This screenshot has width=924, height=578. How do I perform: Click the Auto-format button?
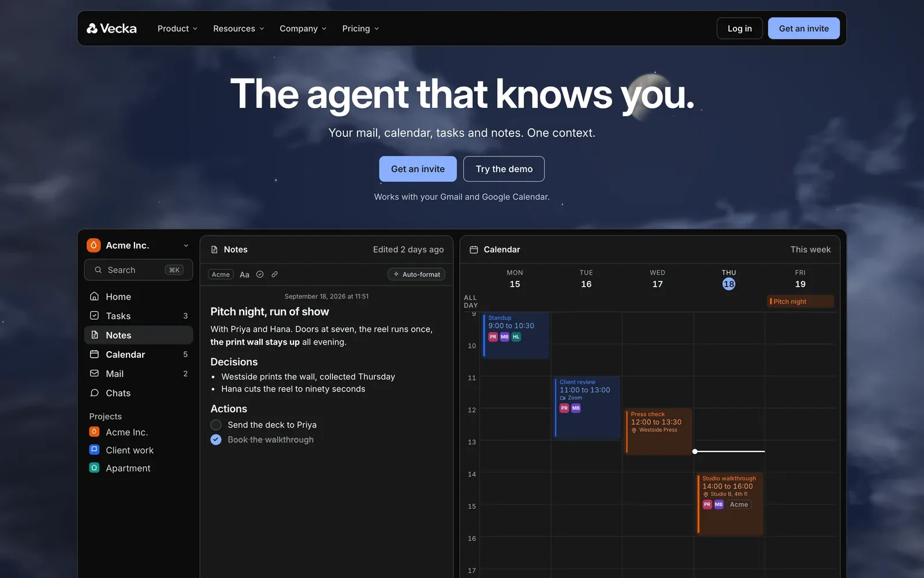416,275
